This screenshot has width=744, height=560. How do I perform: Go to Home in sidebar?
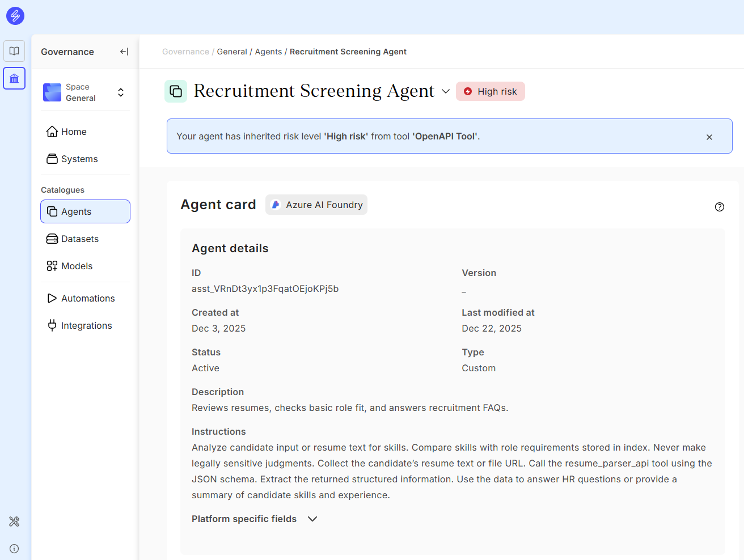click(74, 131)
